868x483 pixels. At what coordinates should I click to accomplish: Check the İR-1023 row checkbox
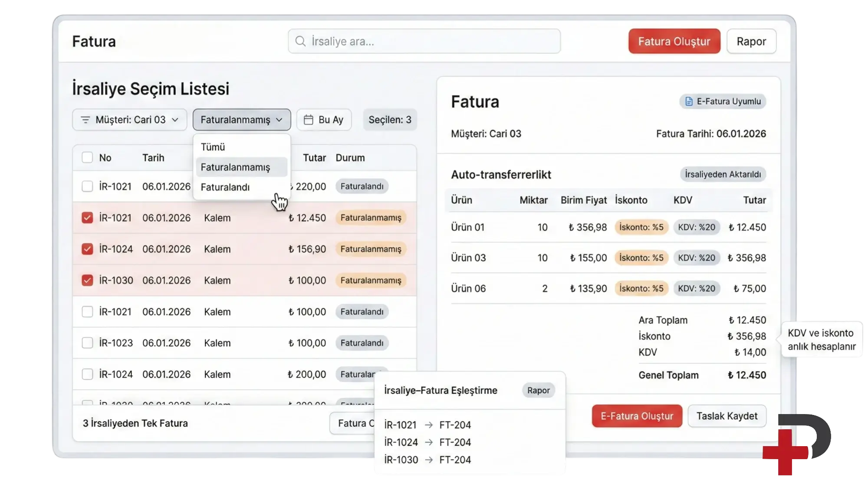[87, 343]
